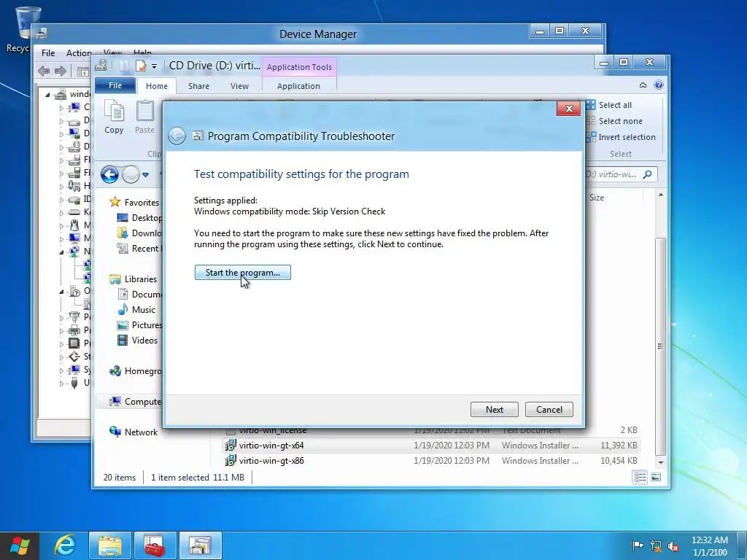Select Videos library in the navigation pane
Screen dimensions: 747x560
[137, 340]
